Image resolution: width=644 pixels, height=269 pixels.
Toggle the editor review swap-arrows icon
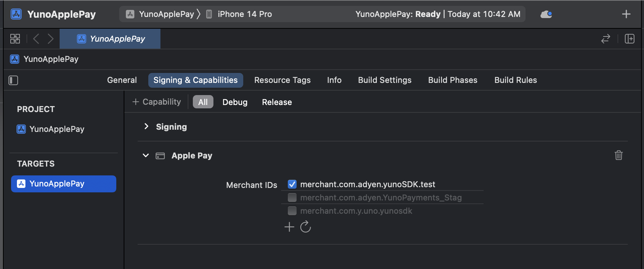pos(606,39)
